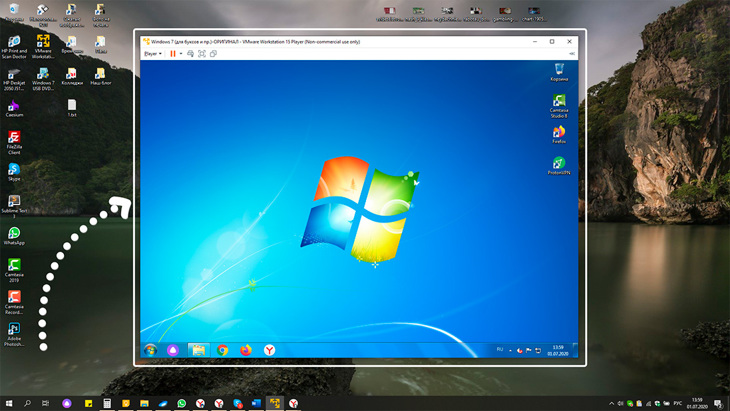This screenshot has height=411, width=730.
Task: Select HP Print and Scan Doctor shortcut
Action: pos(14,47)
